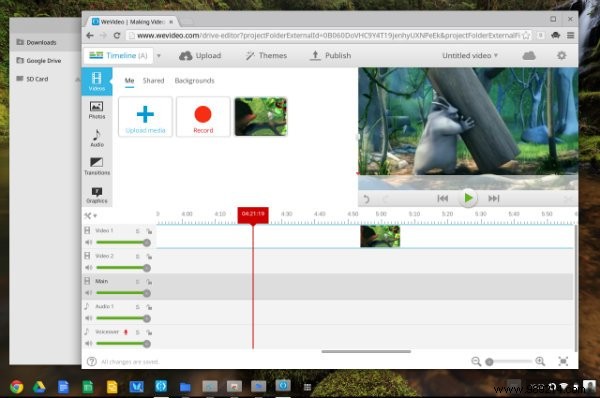Image resolution: width=600 pixels, height=398 pixels.
Task: Open the apps launcher grid on shelf
Action: (307, 387)
